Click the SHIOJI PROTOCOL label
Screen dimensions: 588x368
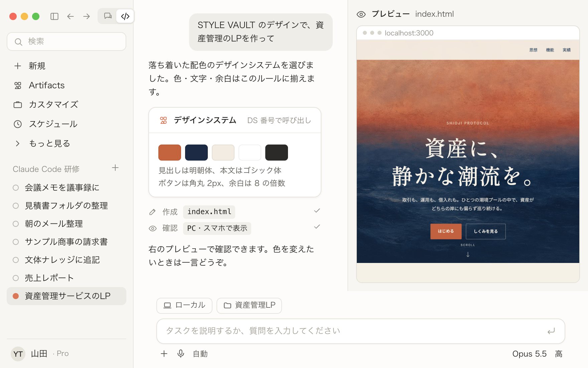point(468,123)
